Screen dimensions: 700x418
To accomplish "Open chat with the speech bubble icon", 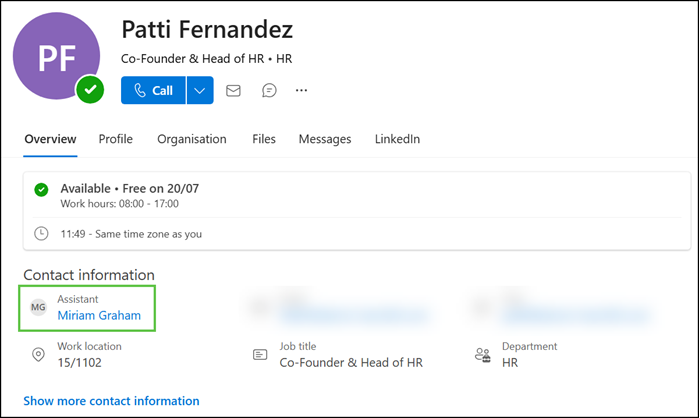I will point(269,91).
